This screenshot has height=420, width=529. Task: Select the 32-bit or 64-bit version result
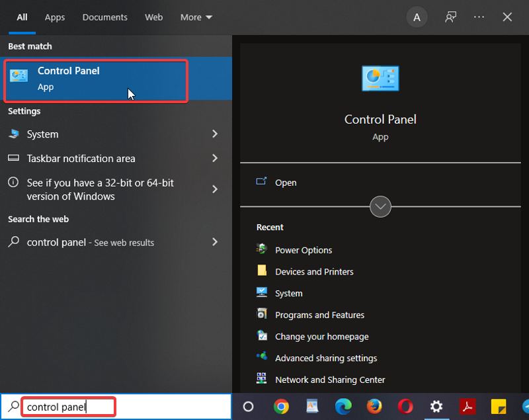coord(116,189)
